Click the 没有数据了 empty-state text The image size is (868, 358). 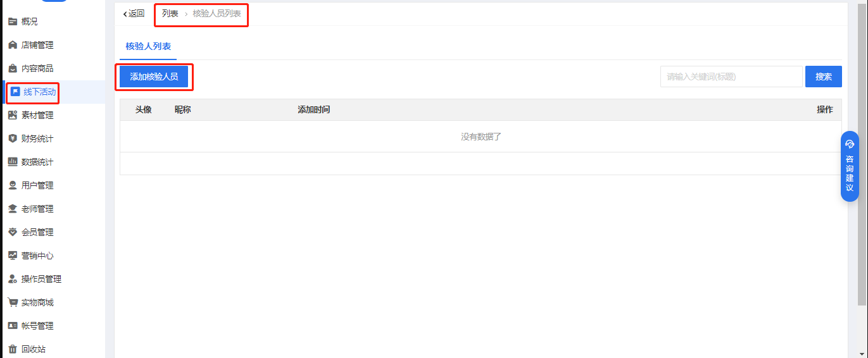[481, 137]
